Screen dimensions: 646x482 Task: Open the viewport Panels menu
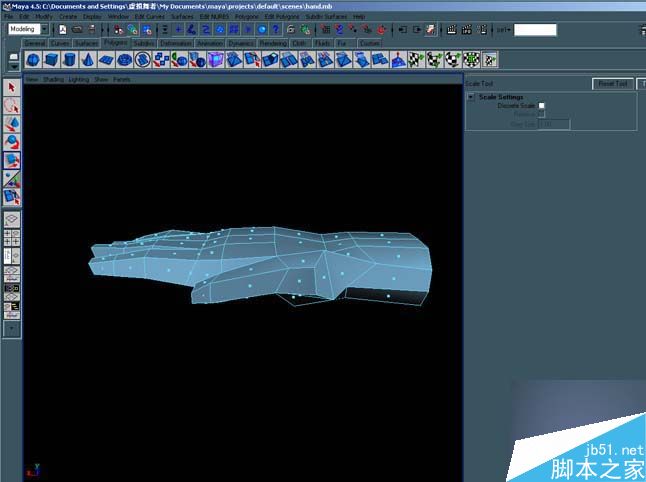pos(122,80)
